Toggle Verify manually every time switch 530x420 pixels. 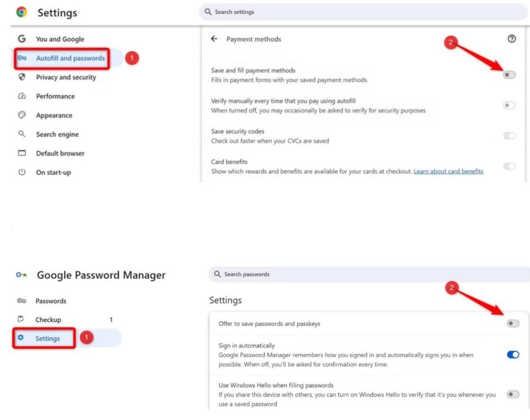(x=509, y=105)
